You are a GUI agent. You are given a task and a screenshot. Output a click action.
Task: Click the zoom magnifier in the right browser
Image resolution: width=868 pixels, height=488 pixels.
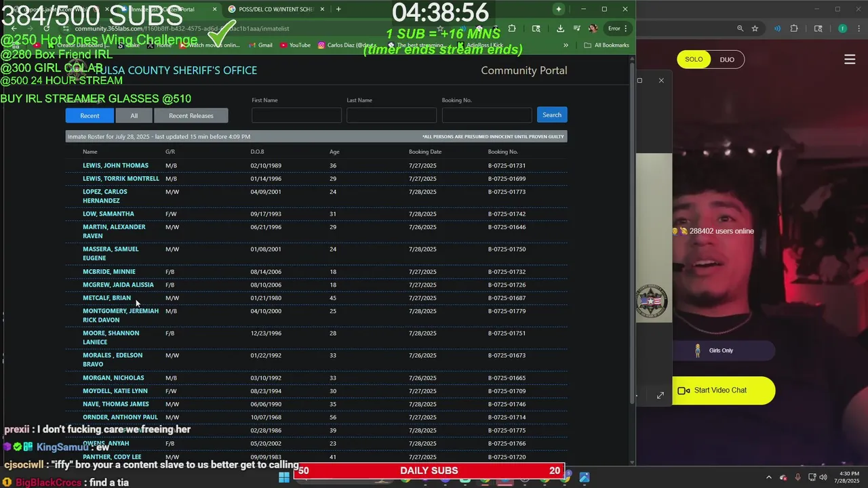coord(740,28)
